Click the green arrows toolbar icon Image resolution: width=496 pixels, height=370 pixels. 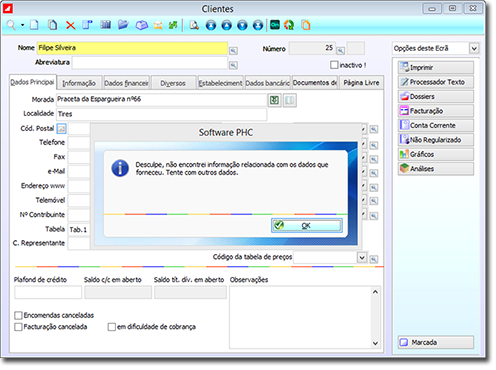[x=173, y=25]
